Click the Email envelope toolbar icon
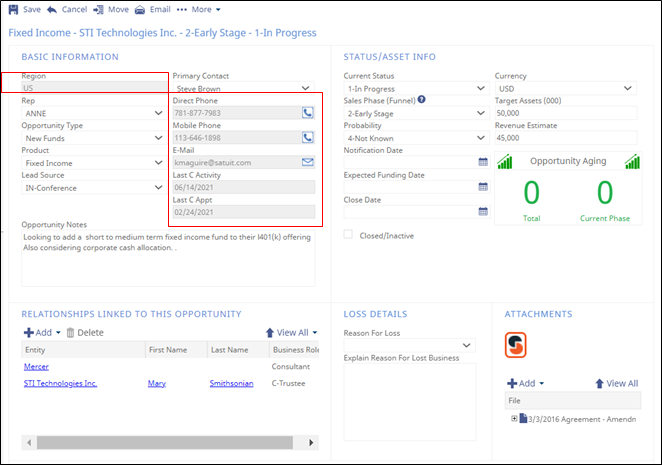This screenshot has width=662, height=465. 140,9
